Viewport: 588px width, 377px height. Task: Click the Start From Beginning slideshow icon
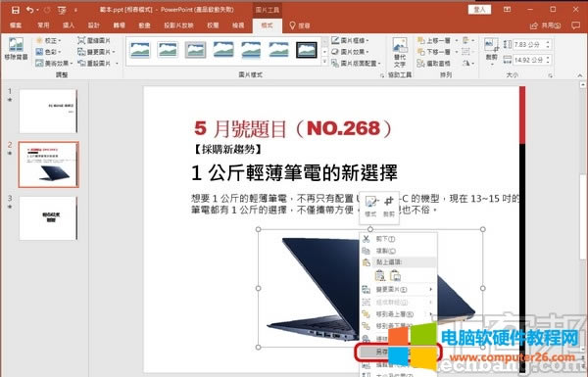point(62,10)
